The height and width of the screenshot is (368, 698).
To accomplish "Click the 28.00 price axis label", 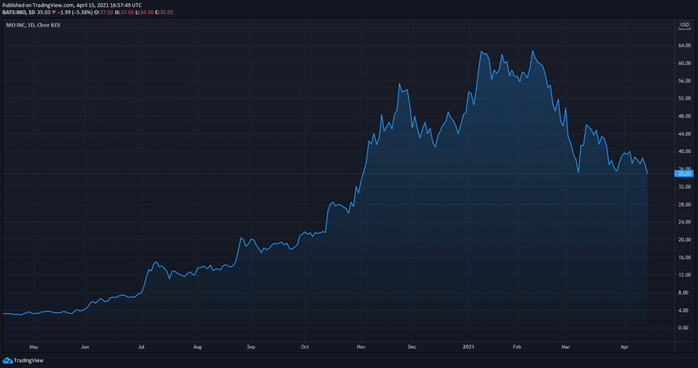I will (x=685, y=205).
